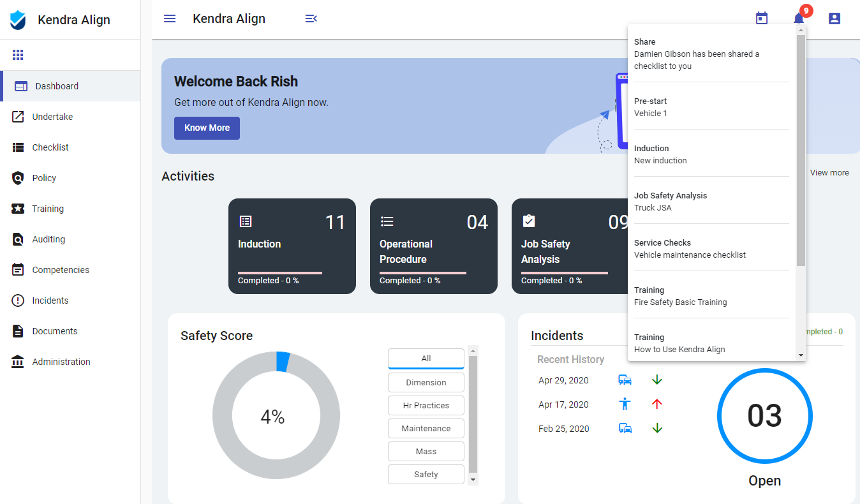Click the person icon for Apr 17, 2020
The width and height of the screenshot is (860, 504).
coord(625,404)
